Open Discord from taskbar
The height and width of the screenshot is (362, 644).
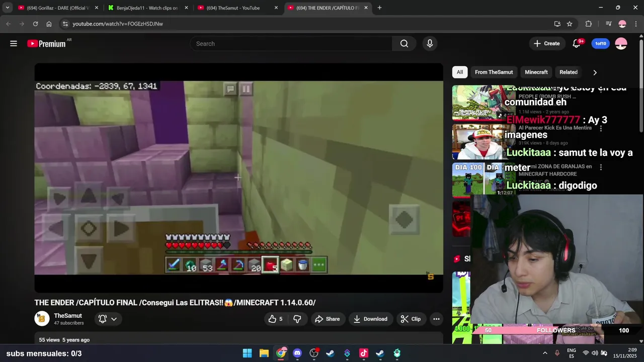coord(297,353)
